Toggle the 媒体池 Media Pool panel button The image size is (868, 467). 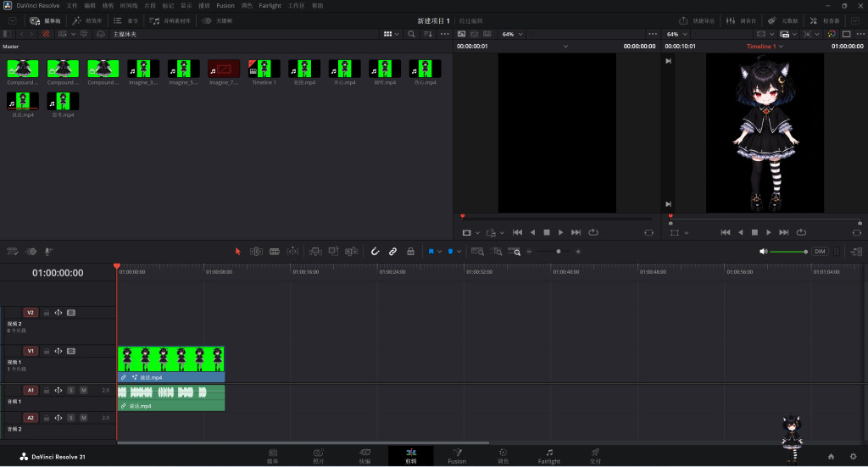[46, 20]
